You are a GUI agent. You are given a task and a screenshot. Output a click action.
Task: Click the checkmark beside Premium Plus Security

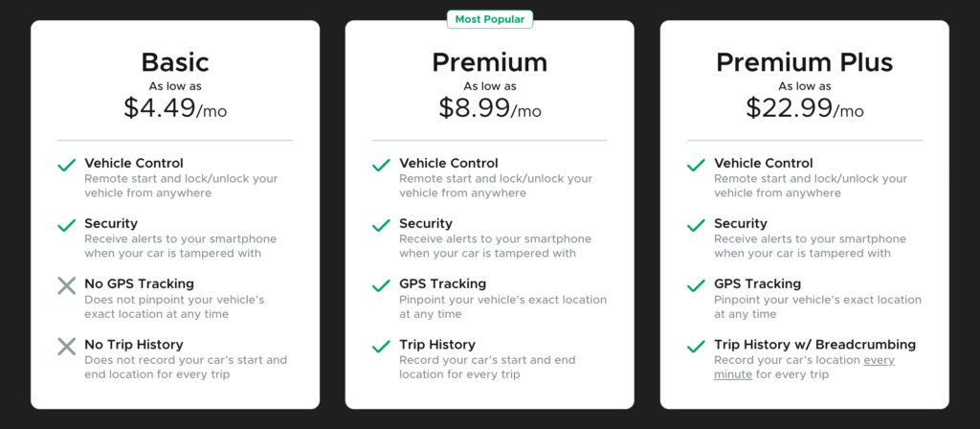point(697,225)
